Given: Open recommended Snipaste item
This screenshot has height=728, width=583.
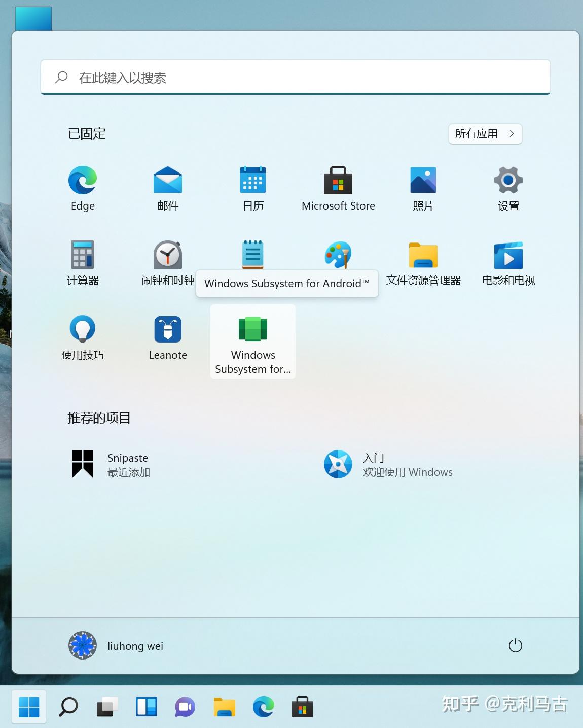Looking at the screenshot, I should [x=111, y=464].
